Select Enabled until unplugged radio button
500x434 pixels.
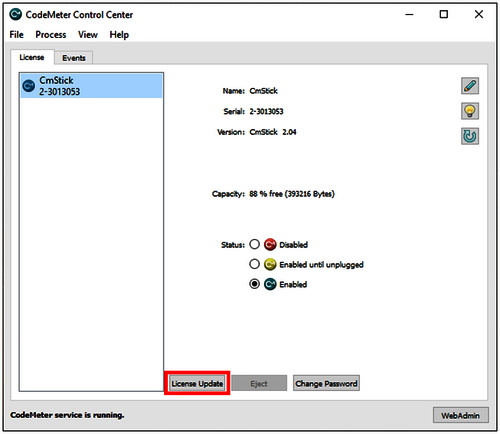(254, 264)
